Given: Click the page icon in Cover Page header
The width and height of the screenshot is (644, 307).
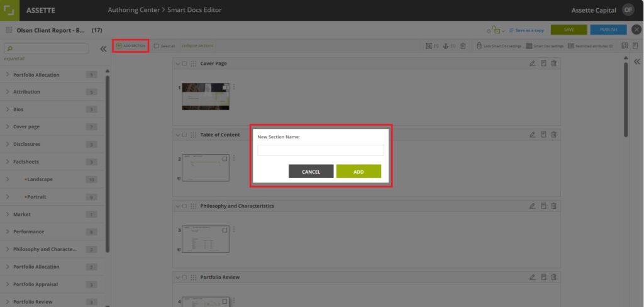Looking at the screenshot, I should 543,64.
